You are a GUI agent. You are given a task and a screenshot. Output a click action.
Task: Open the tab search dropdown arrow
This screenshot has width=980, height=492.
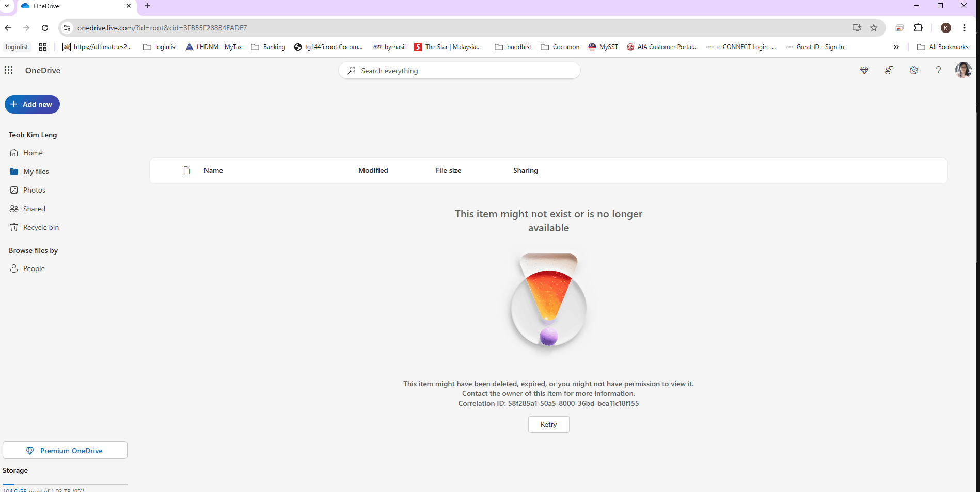(x=7, y=6)
